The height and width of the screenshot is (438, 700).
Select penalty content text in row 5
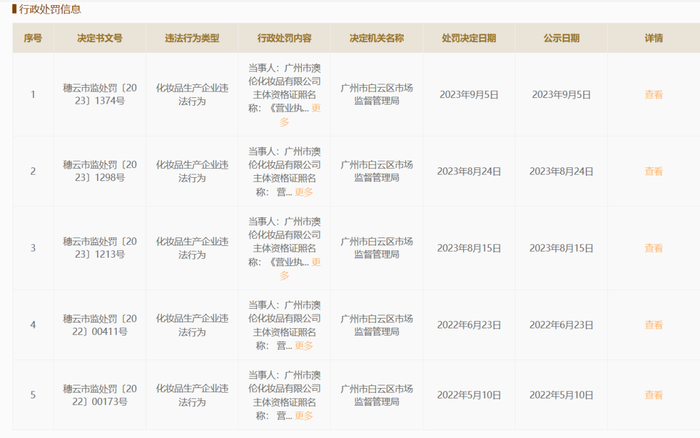tap(284, 395)
